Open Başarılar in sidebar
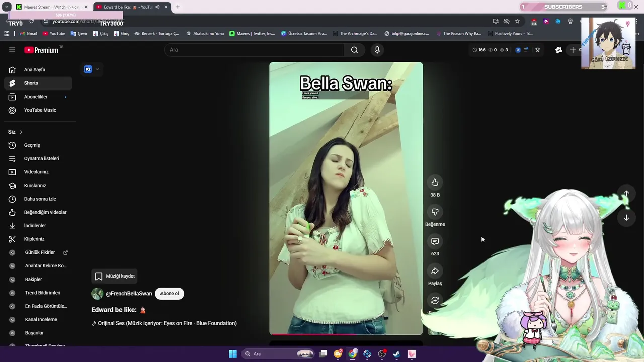The height and width of the screenshot is (362, 644). click(38, 333)
